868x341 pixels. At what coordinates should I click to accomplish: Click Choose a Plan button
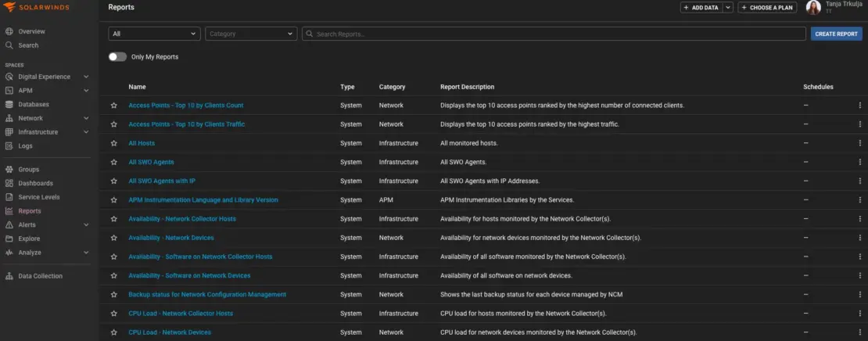(x=766, y=8)
